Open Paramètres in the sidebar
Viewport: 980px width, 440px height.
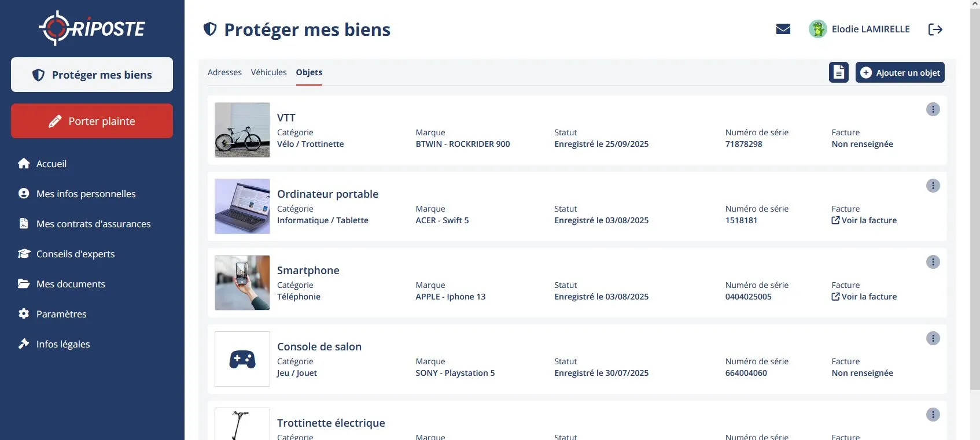[61, 314]
